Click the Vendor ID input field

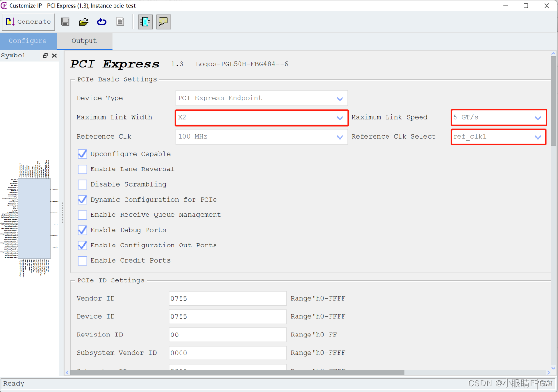(x=228, y=299)
